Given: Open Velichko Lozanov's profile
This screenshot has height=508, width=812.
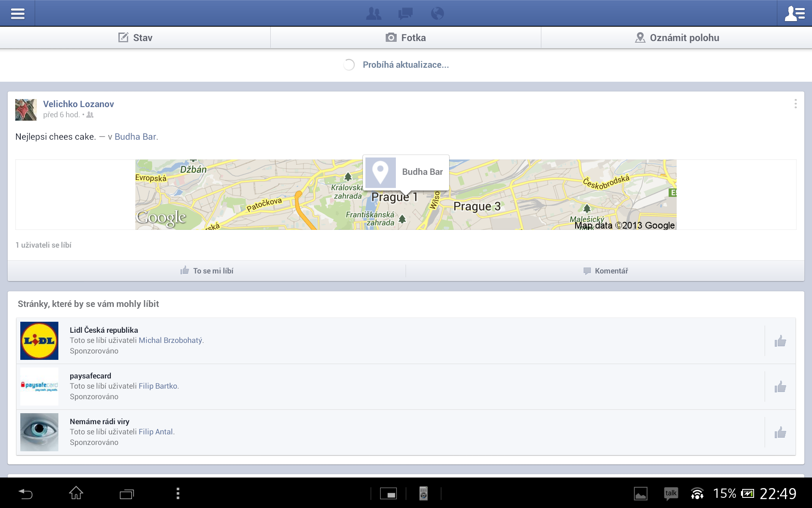Looking at the screenshot, I should point(79,104).
